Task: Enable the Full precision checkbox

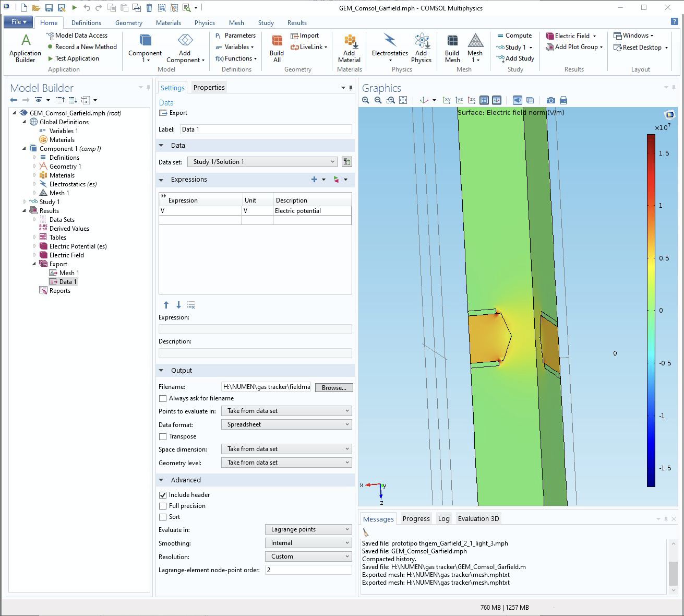Action: point(163,506)
